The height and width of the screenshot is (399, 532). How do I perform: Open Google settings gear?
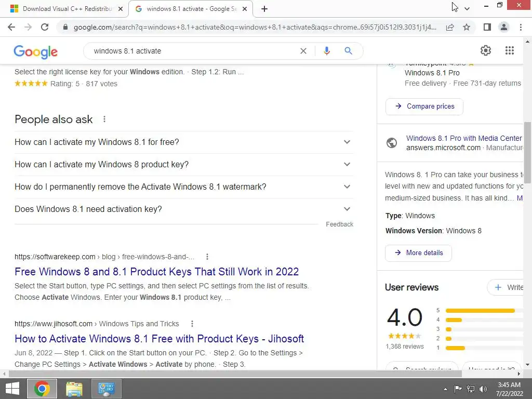(486, 50)
